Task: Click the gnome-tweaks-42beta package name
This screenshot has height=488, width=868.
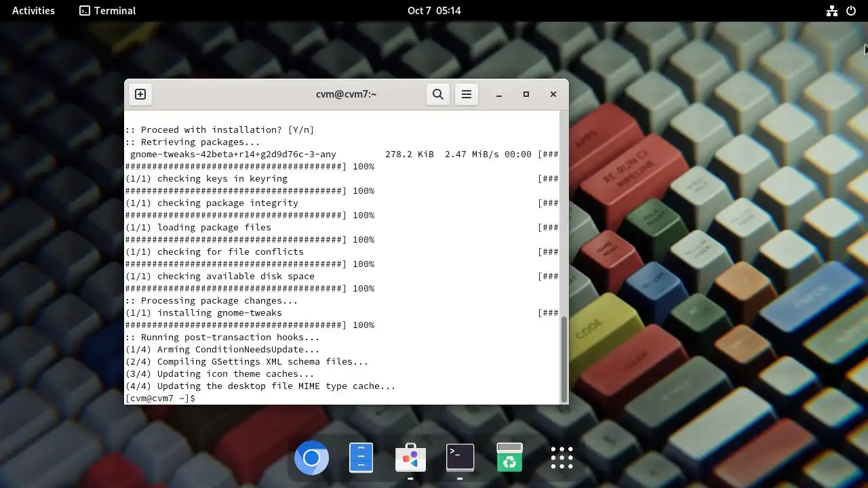Action: 233,154
